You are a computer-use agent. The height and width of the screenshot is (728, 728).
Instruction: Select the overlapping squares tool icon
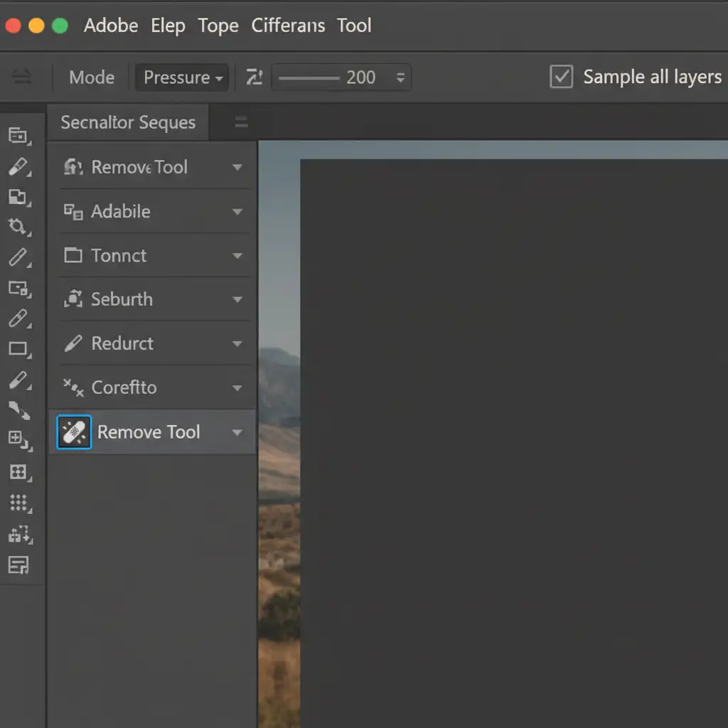pos(18,196)
